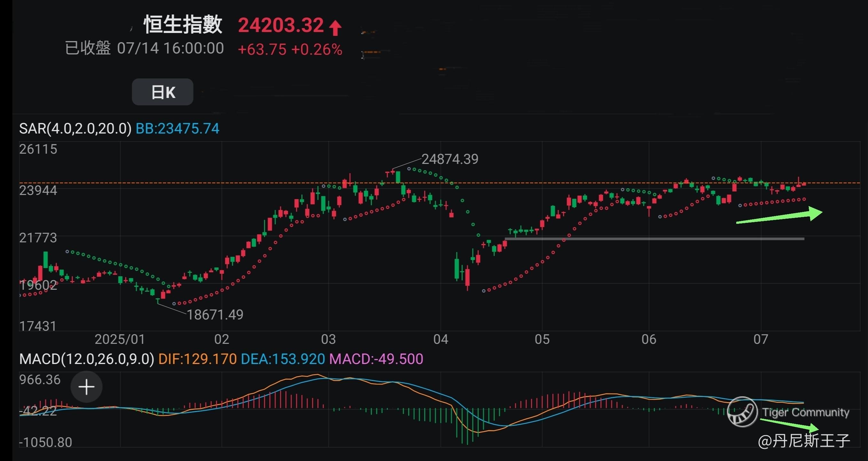Click the +63.75 +0.26% change text
Screen dimensions: 868x461
point(290,50)
